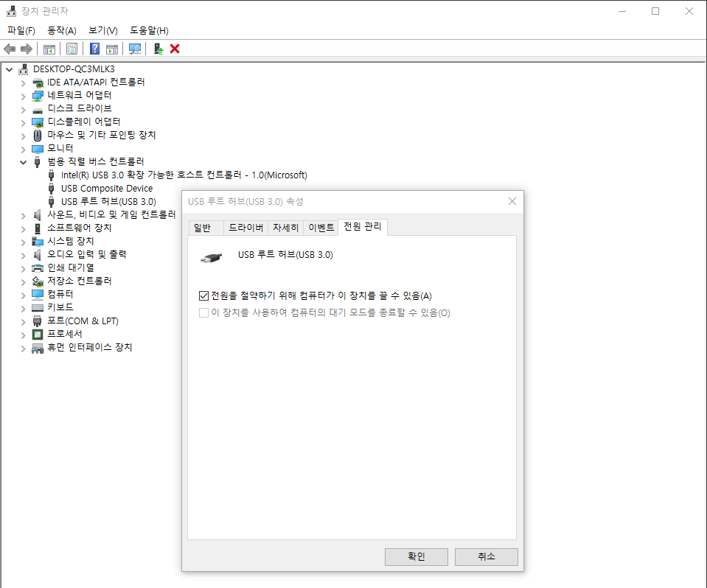The image size is (707, 588).
Task: Expand the 시스템 장치 node
Action: pyautogui.click(x=23, y=242)
